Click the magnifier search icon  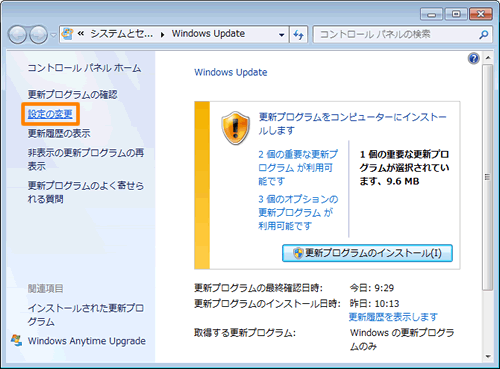click(x=484, y=34)
